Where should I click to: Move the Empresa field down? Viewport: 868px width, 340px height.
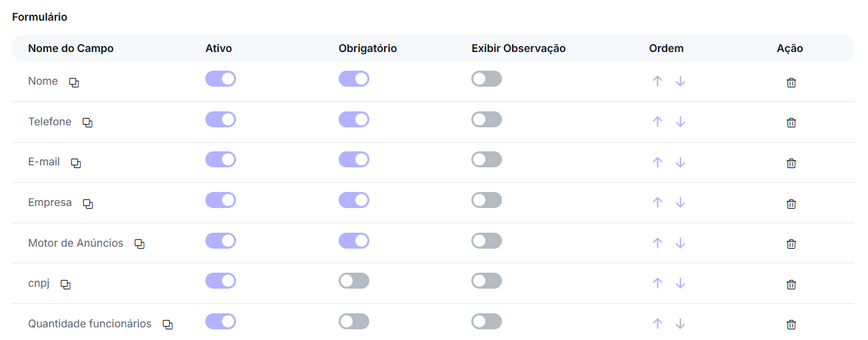(680, 203)
